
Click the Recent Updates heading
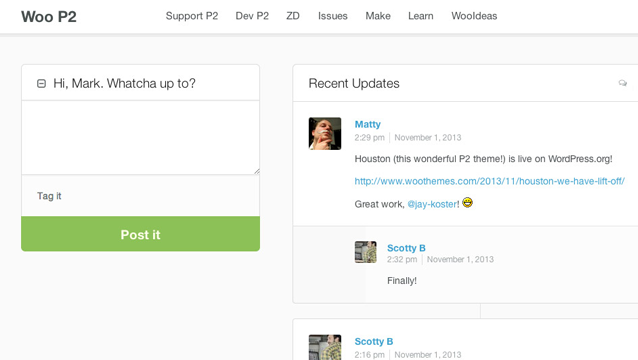click(354, 83)
